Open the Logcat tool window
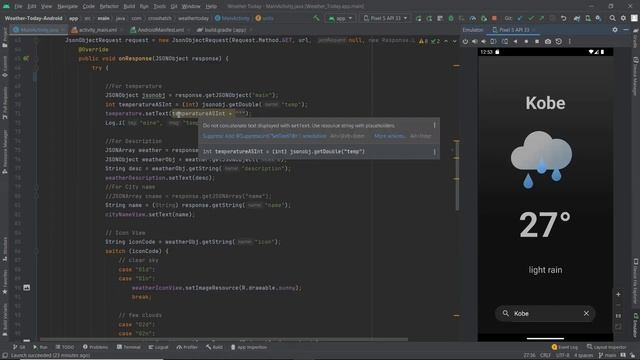 (158, 347)
